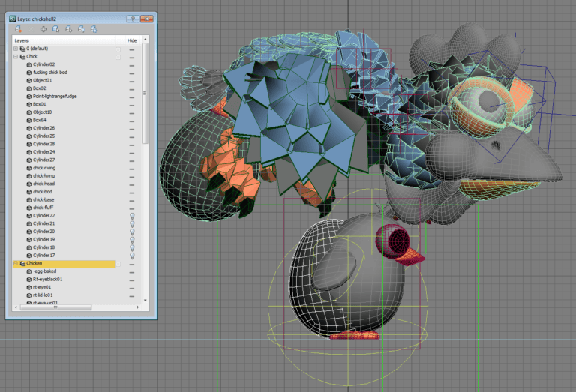Viewport: 576px width, 392px height.
Task: Click the help question mark button
Action: point(133,19)
